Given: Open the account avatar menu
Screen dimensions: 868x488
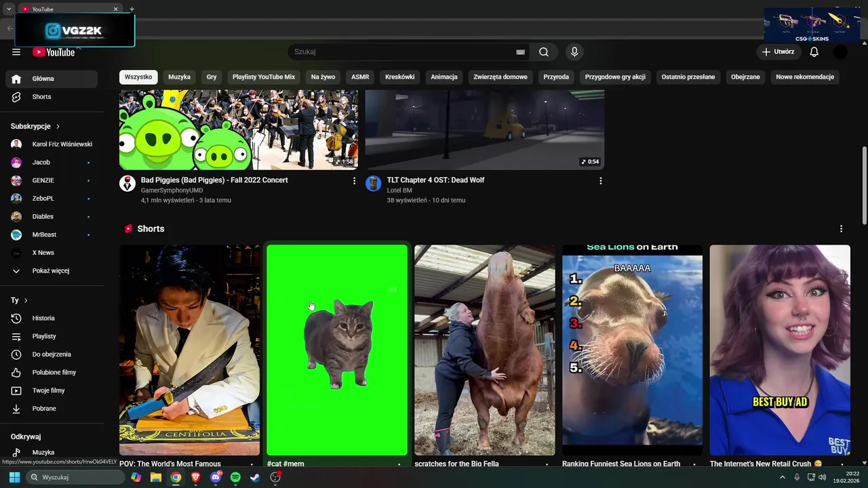Looking at the screenshot, I should [x=840, y=52].
